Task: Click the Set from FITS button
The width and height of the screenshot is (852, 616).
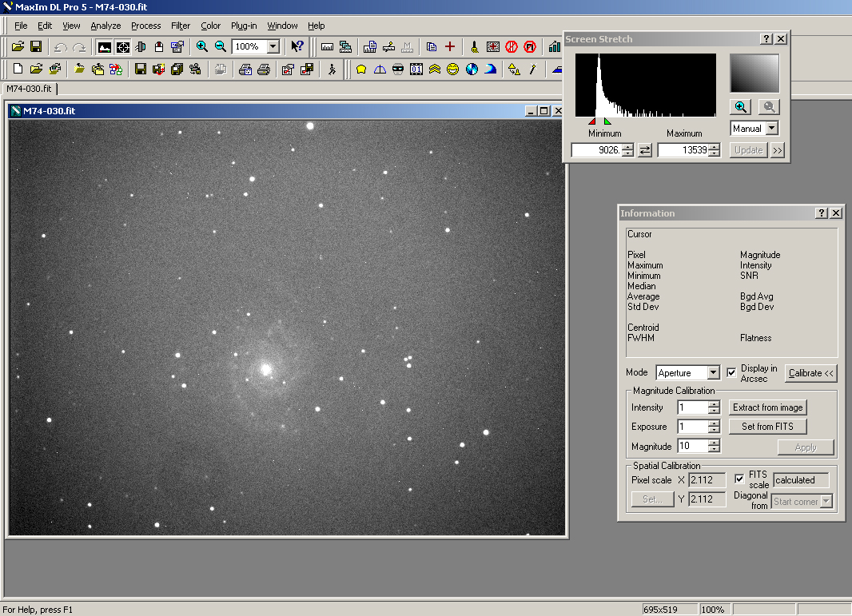Action: tap(767, 427)
